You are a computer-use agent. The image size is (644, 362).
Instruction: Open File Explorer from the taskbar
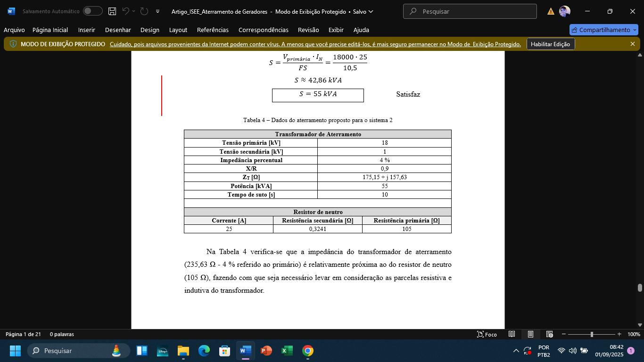pyautogui.click(x=183, y=351)
